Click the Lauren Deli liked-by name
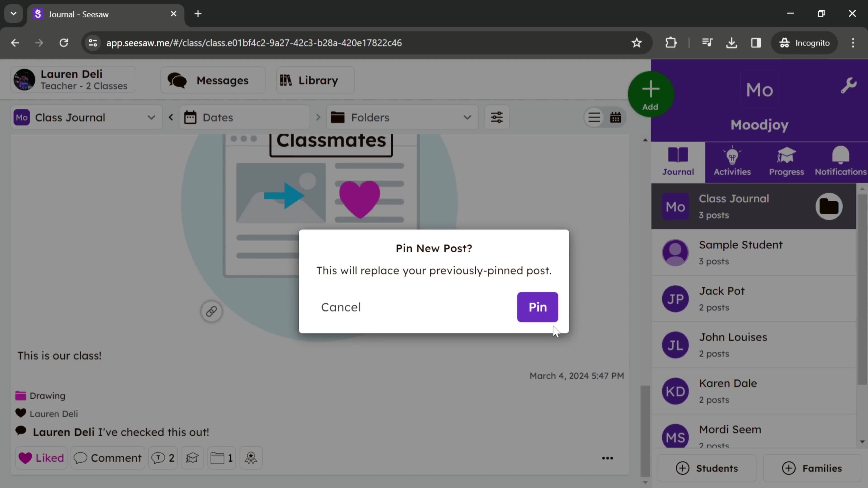 (x=54, y=414)
